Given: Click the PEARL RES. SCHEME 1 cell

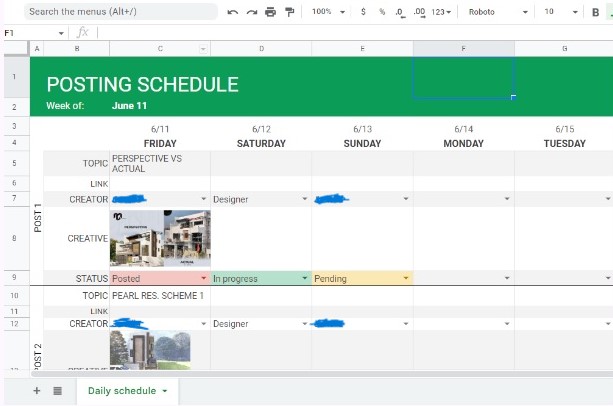Looking at the screenshot, I should (x=160, y=296).
